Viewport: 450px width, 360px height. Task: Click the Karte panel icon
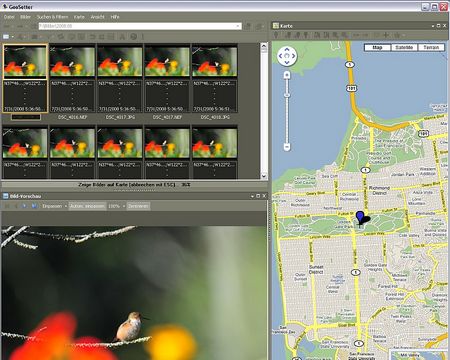pos(276,26)
